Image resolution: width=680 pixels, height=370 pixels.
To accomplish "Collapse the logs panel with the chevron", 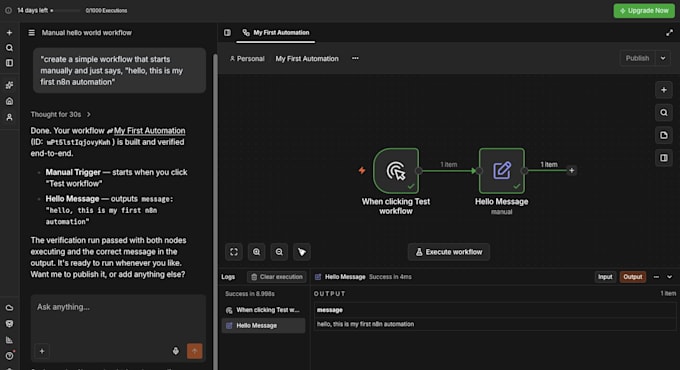I will point(669,277).
